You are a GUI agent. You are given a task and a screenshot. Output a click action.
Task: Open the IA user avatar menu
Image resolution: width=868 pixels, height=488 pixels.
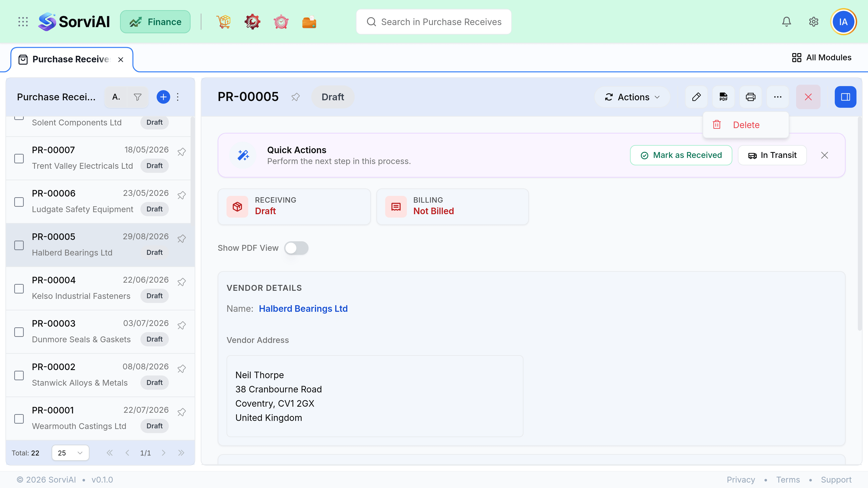(843, 22)
